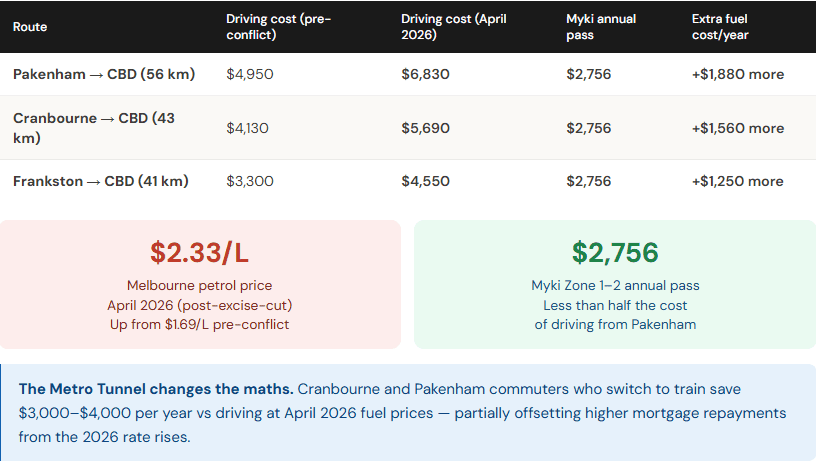Click the Extra fuel cost/year header
The image size is (816, 469).
(720, 27)
